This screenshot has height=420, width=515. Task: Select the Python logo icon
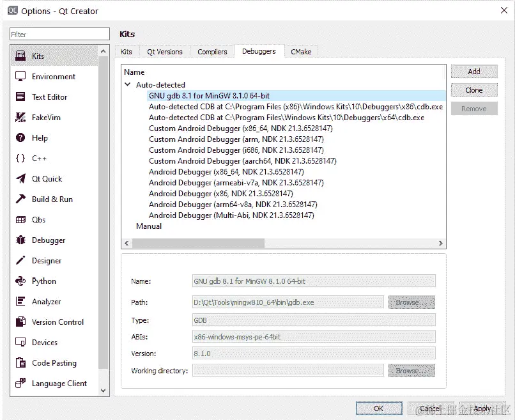(x=20, y=281)
